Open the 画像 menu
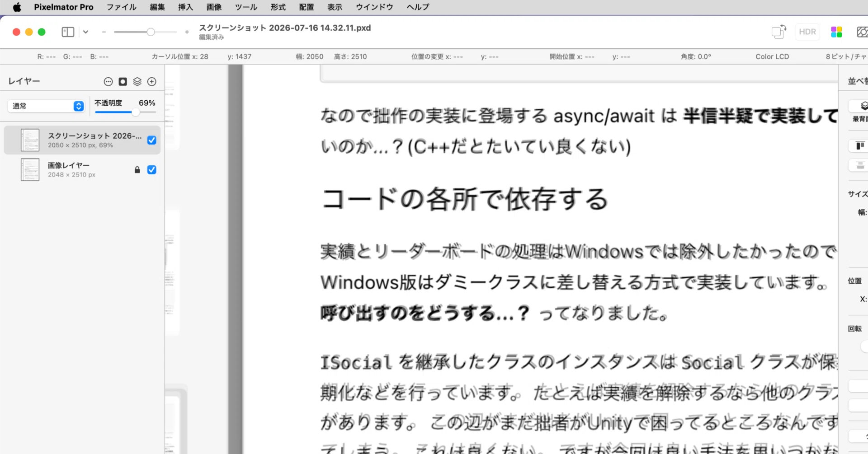This screenshot has width=868, height=454. click(x=214, y=7)
